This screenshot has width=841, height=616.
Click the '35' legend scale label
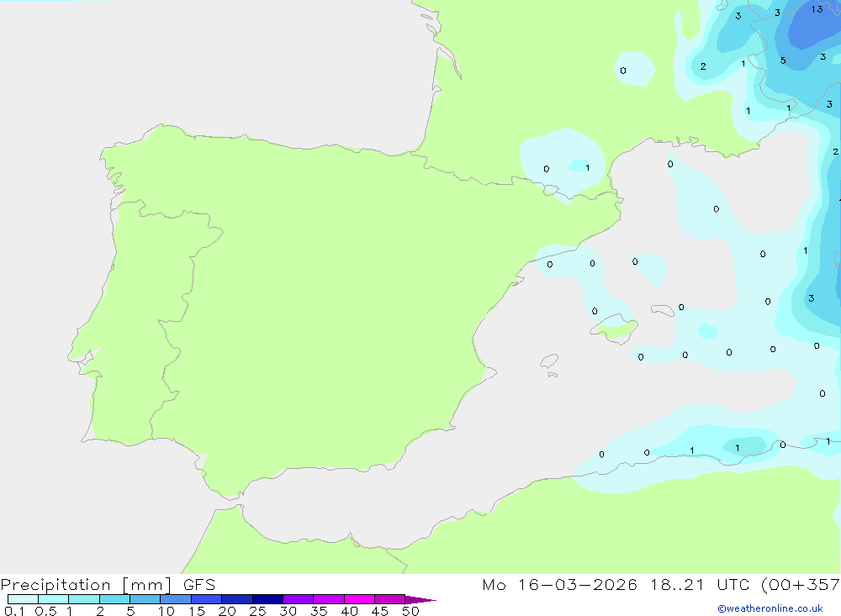tap(319, 611)
